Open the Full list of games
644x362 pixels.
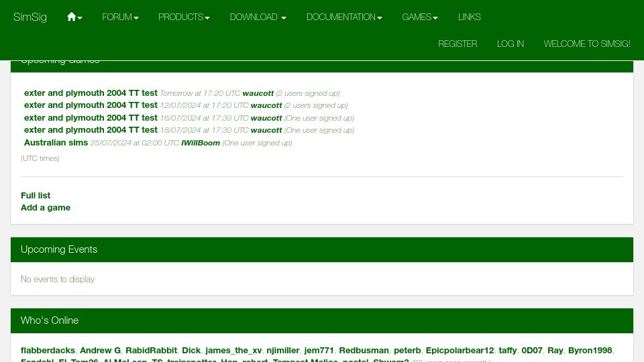(x=36, y=195)
